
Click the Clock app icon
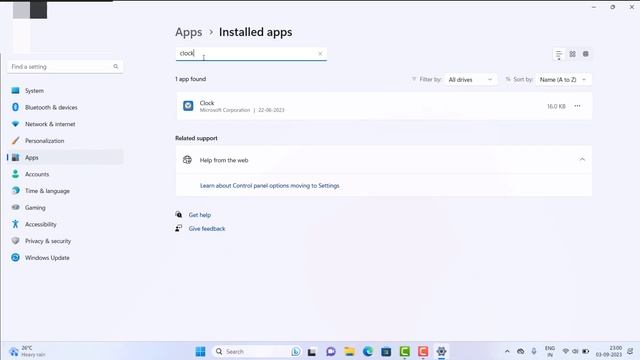click(188, 106)
